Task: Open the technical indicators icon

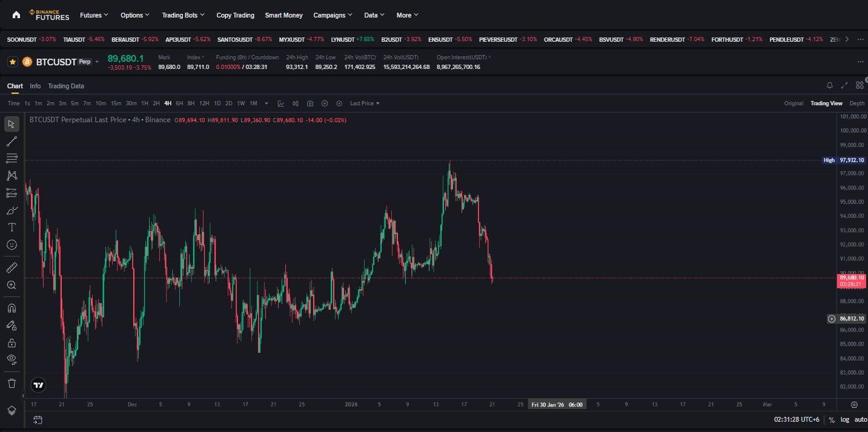Action: click(281, 103)
